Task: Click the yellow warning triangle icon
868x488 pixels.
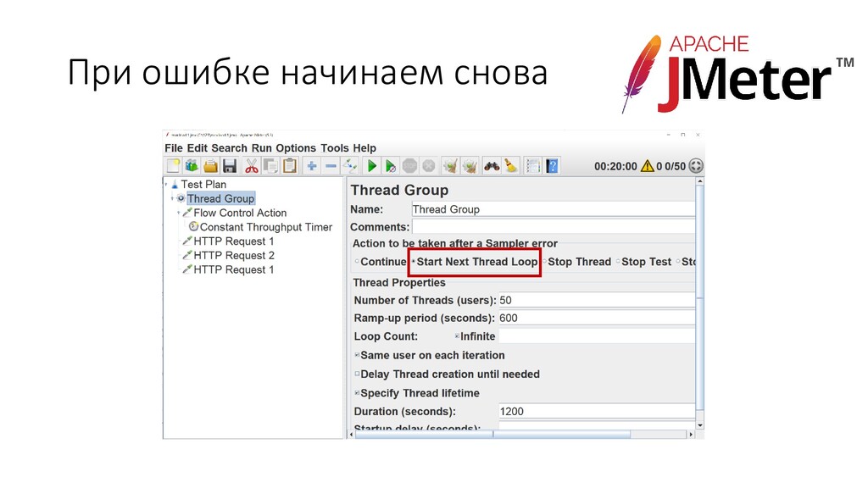Action: coord(647,165)
